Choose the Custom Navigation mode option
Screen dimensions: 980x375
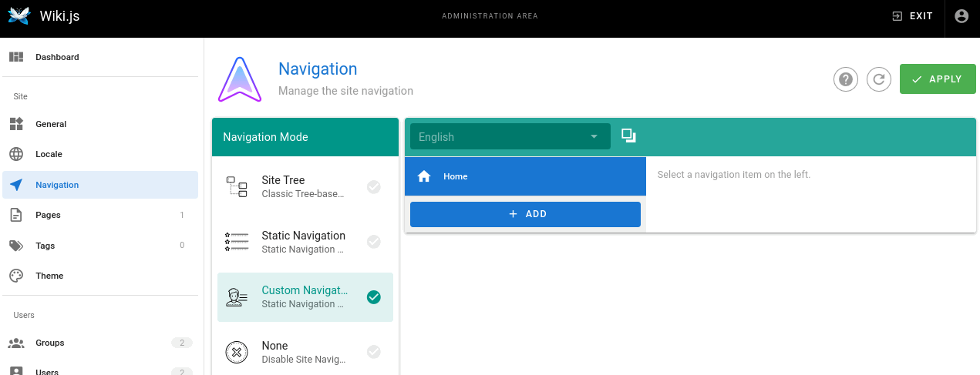coord(305,296)
